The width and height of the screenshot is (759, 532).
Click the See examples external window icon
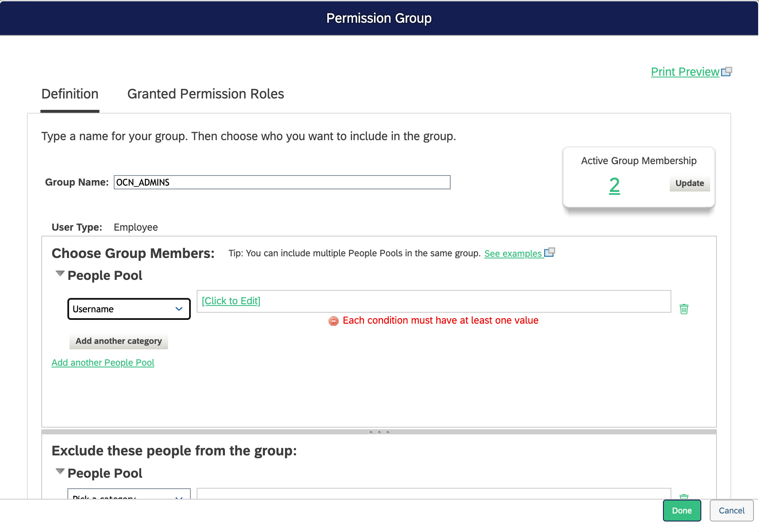point(550,253)
